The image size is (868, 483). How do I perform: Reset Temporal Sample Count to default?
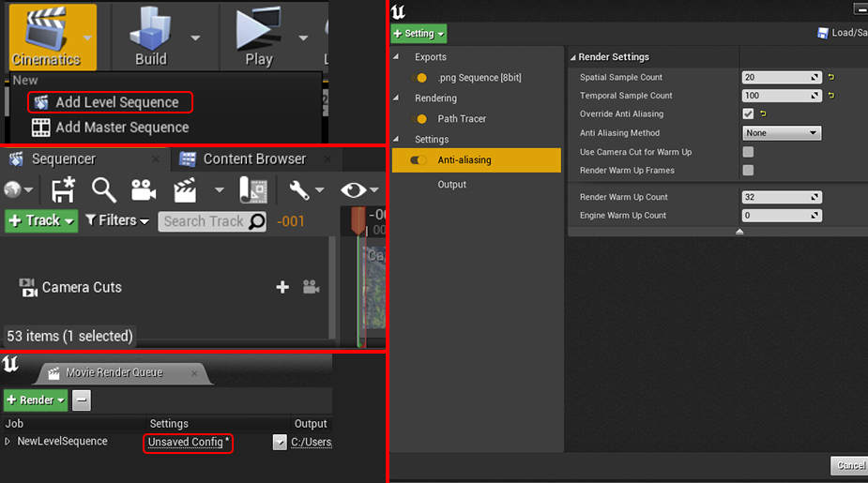point(830,96)
